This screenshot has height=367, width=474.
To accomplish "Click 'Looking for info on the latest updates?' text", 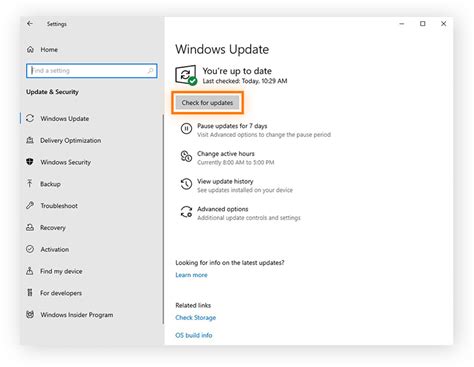I will pos(230,263).
